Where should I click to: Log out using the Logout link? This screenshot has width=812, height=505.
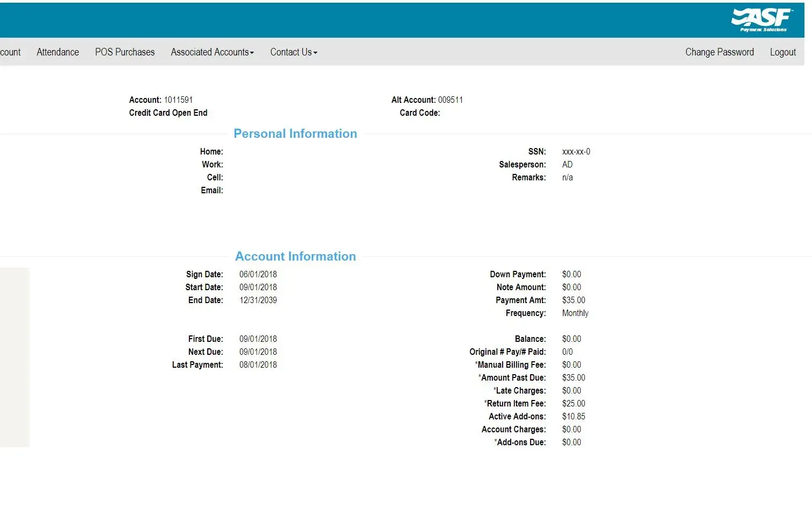pyautogui.click(x=782, y=52)
